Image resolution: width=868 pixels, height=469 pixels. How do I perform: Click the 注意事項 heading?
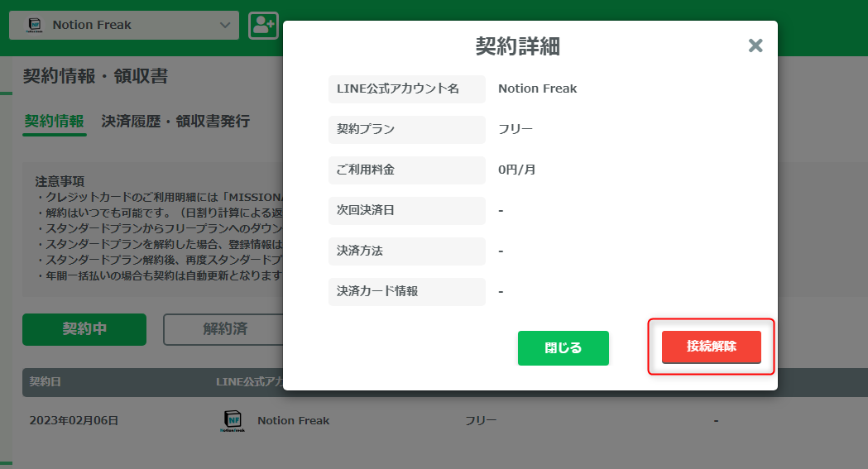pos(60,181)
